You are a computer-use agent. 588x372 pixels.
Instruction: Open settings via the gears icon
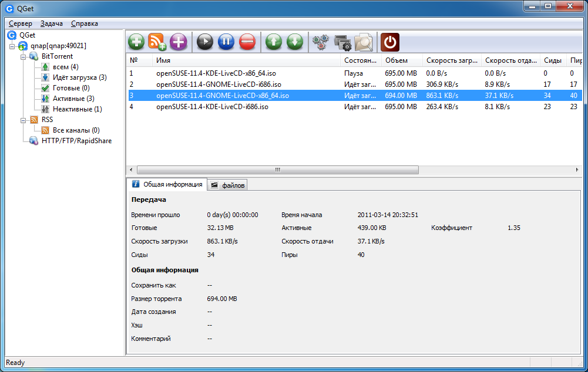click(x=321, y=42)
